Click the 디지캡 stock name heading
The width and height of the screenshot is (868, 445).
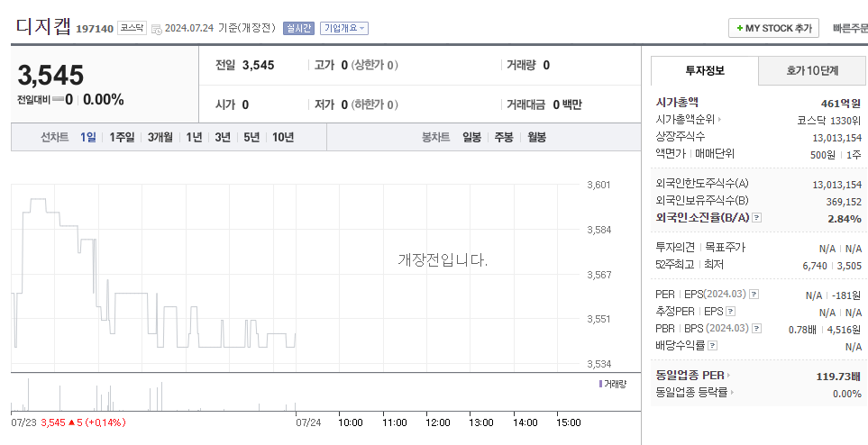(x=44, y=27)
